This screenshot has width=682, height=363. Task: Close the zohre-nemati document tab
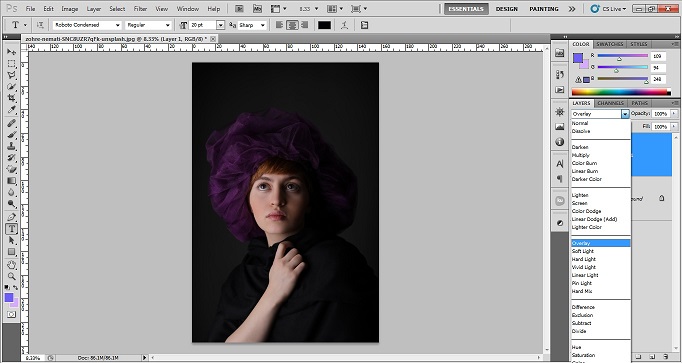[x=213, y=39]
